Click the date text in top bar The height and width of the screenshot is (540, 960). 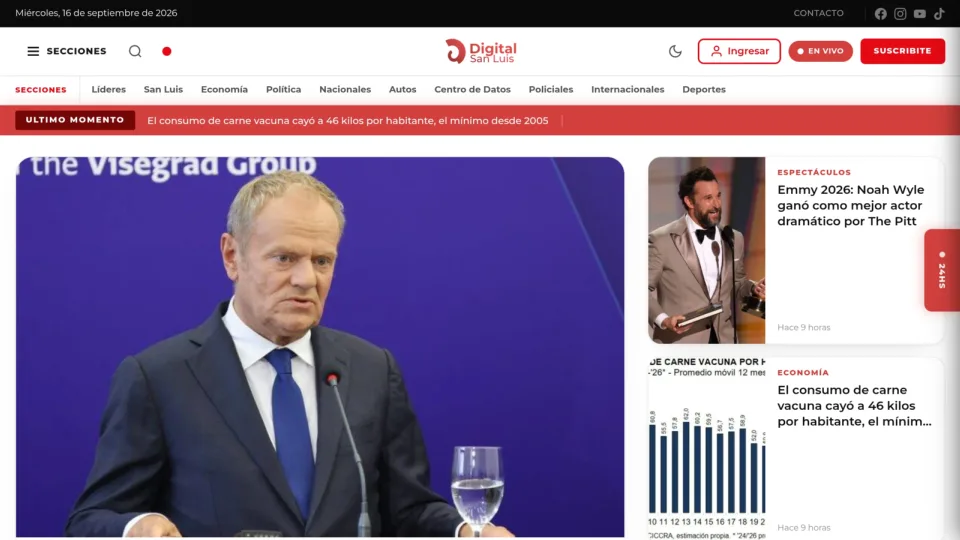tap(96, 13)
